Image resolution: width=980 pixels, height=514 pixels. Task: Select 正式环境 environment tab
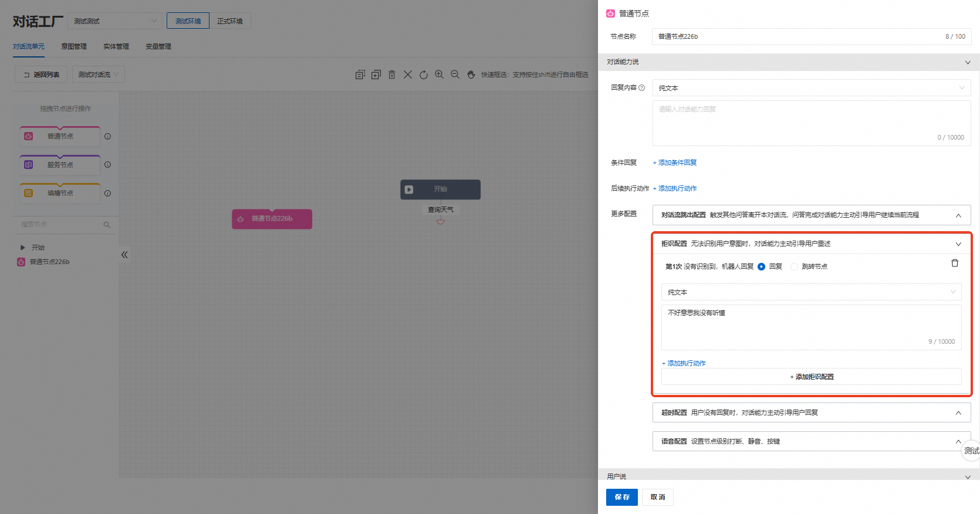click(230, 21)
